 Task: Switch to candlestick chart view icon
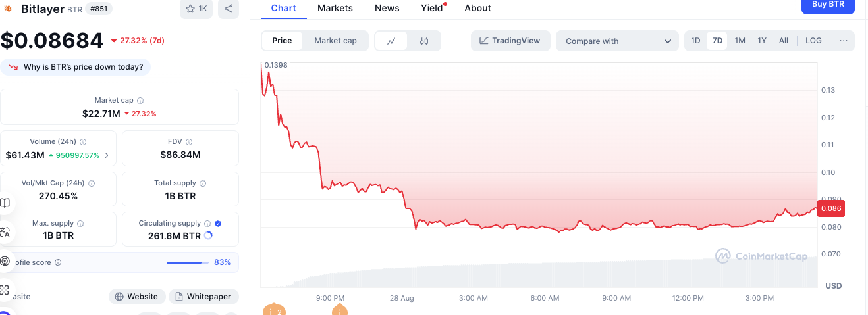pos(424,41)
